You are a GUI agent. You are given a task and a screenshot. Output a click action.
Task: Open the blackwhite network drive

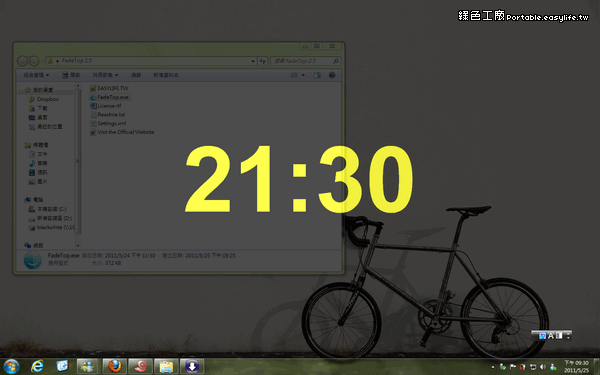52,227
